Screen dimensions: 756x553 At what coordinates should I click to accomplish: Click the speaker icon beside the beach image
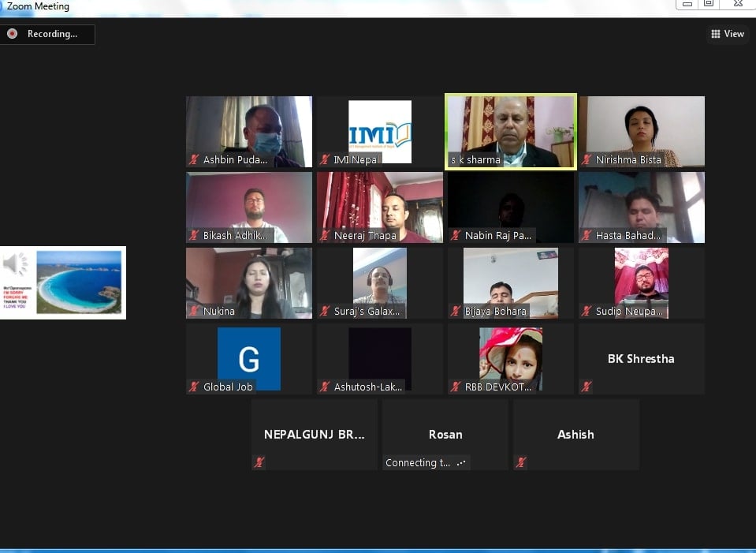tap(17, 264)
